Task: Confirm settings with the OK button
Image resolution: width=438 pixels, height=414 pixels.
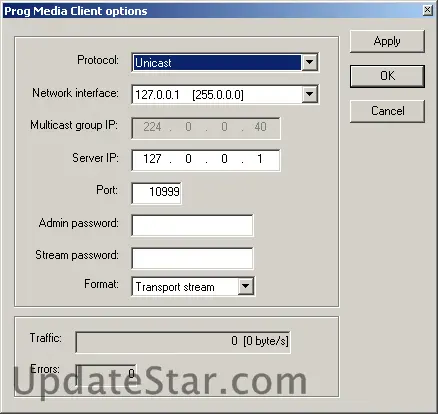Action: [387, 76]
